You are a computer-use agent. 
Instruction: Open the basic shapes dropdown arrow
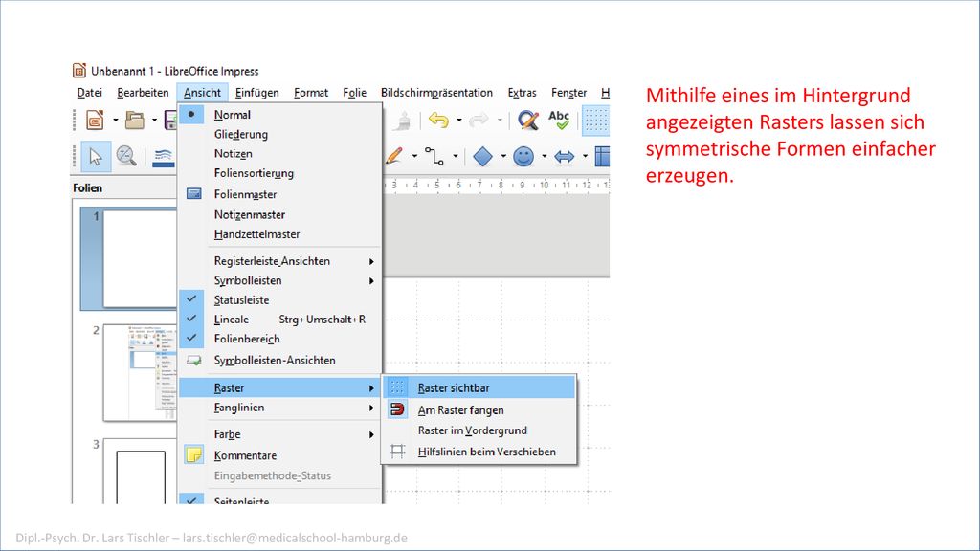[503, 156]
